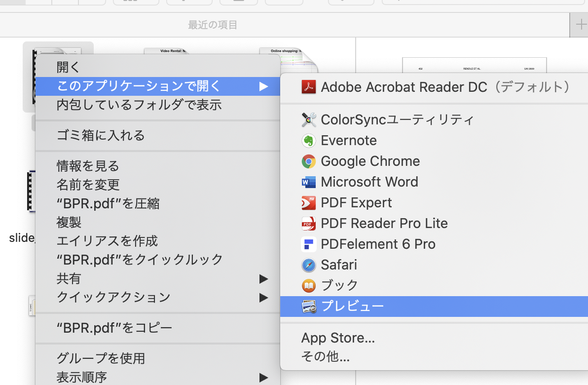Screen dimensions: 588x385
Task: Click the Adobe Acrobat Reader DC icon
Action: 309,87
